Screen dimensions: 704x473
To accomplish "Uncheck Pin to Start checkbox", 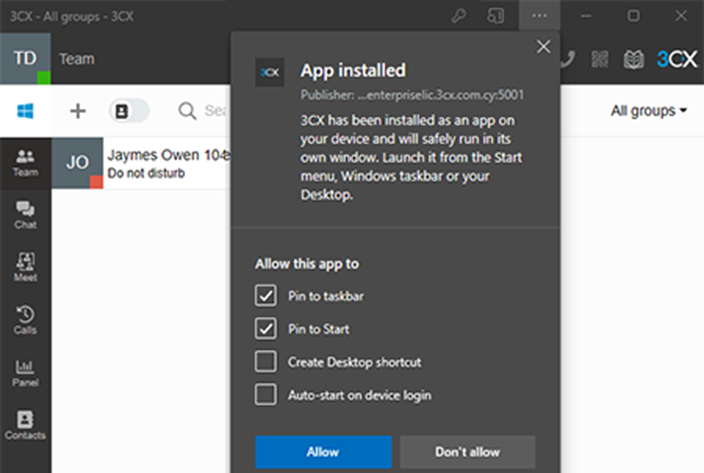I will (x=265, y=328).
